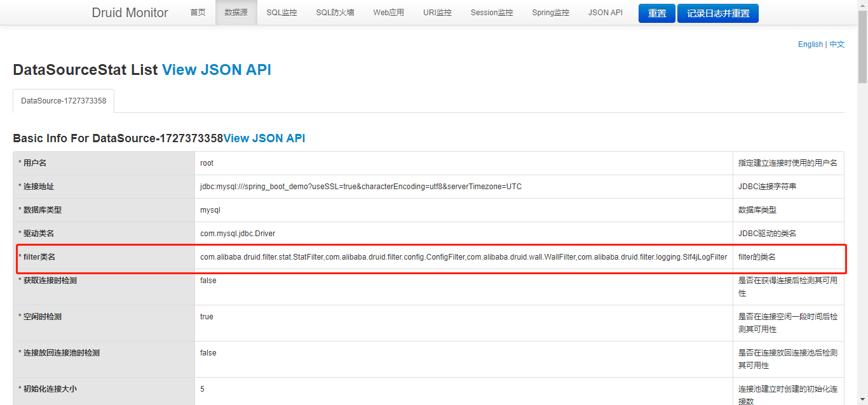Click the Druid Monitor brand title
The height and width of the screenshot is (405, 868).
click(130, 13)
